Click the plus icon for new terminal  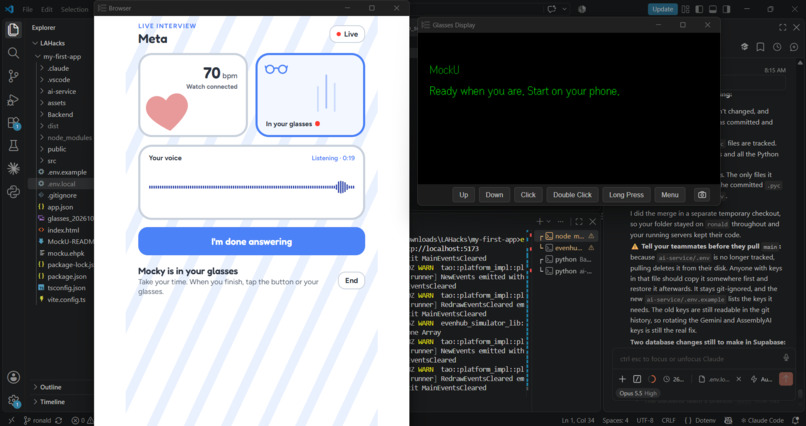pyautogui.click(x=539, y=221)
